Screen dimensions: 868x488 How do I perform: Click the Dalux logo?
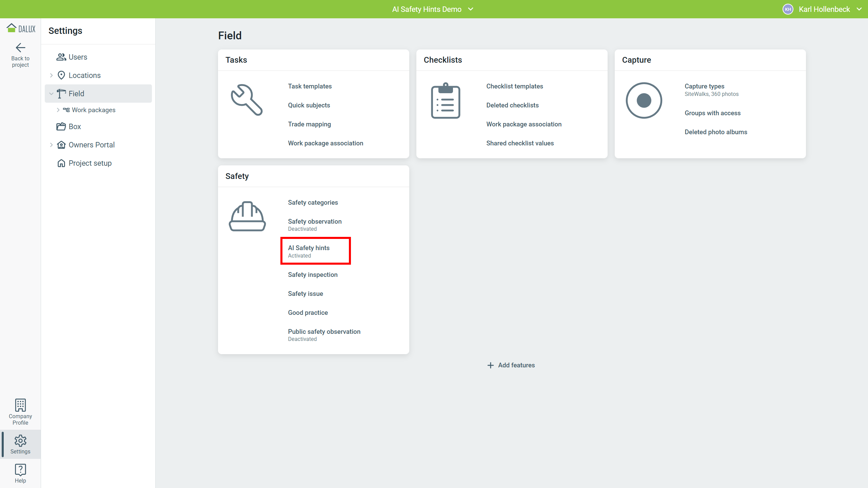[21, 28]
